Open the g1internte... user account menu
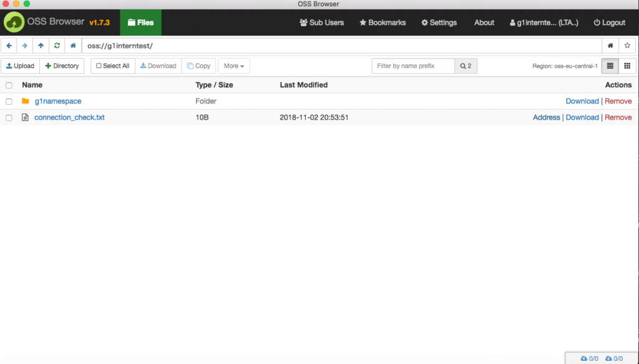The width and height of the screenshot is (639, 364). [544, 22]
